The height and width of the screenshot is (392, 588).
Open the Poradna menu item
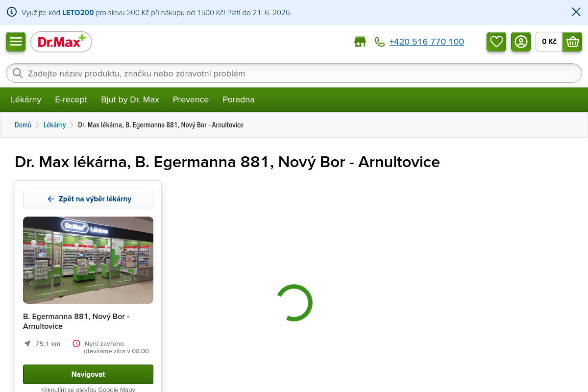(239, 99)
